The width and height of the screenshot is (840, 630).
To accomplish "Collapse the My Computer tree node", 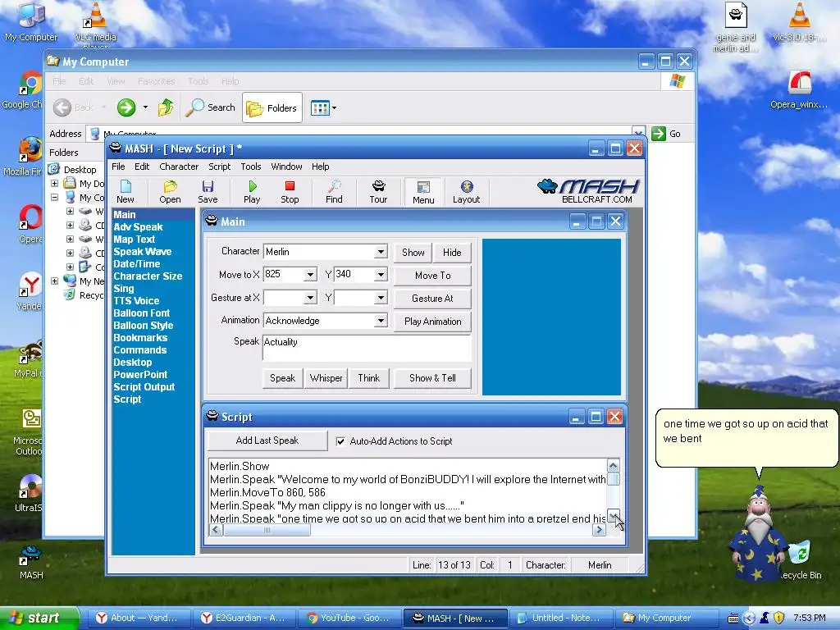I will click(x=55, y=197).
